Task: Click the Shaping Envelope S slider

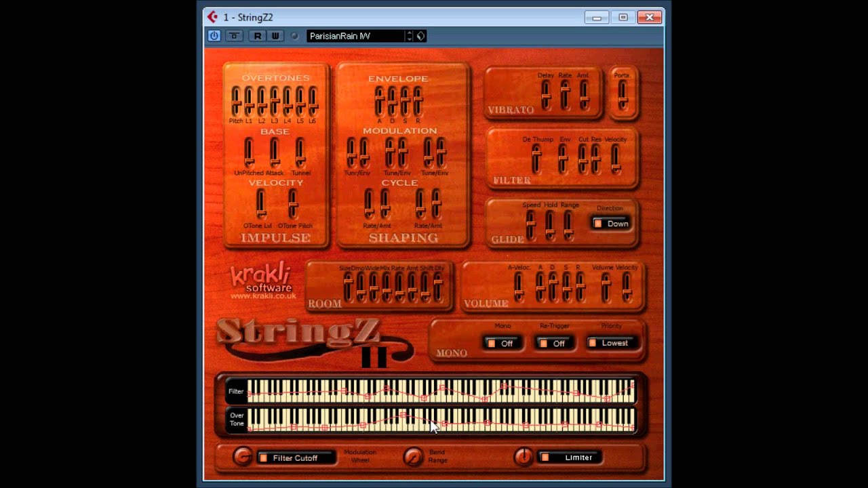Action: pos(405,101)
